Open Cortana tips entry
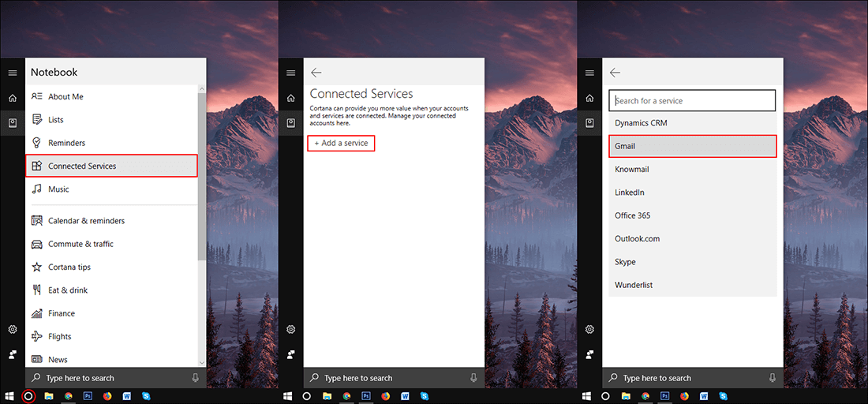The width and height of the screenshot is (868, 404). click(x=111, y=267)
